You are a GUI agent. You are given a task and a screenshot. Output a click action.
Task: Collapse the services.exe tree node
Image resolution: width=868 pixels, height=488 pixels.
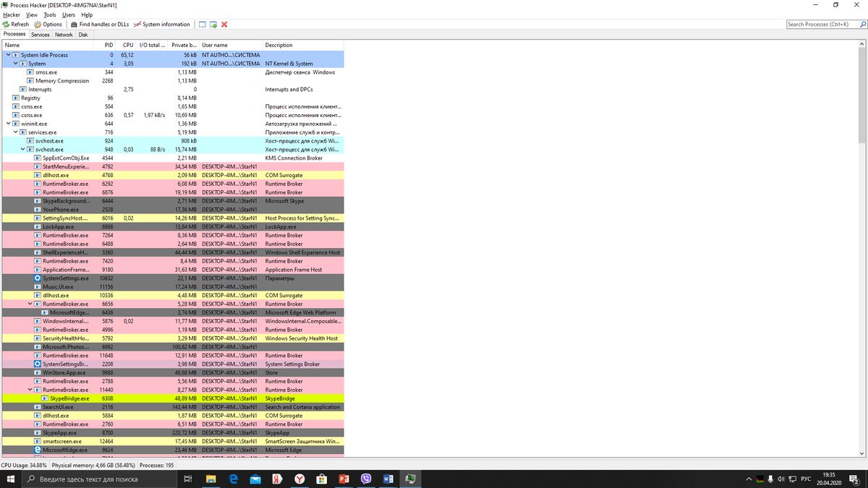pos(15,132)
